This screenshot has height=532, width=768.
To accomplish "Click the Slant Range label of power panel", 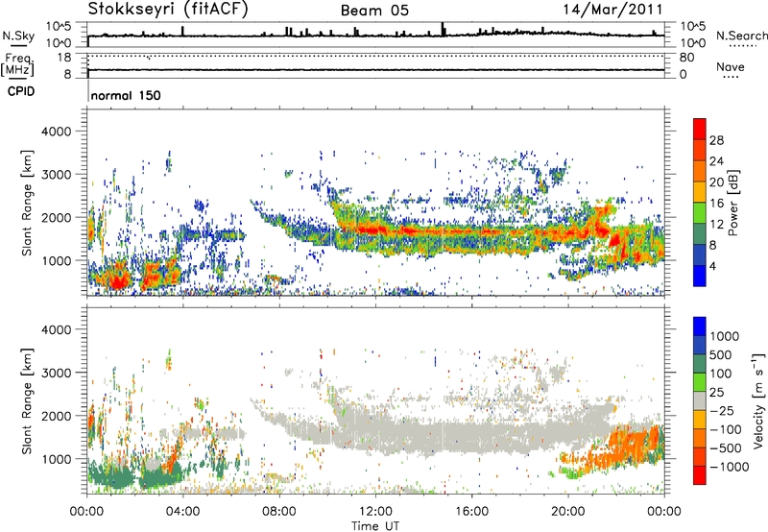I will [x=27, y=203].
